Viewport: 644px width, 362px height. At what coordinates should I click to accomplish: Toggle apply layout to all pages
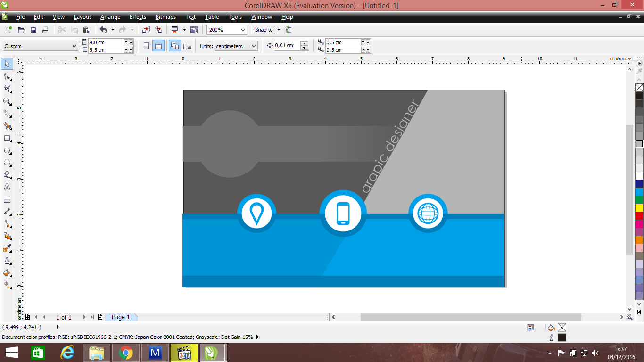point(174,46)
